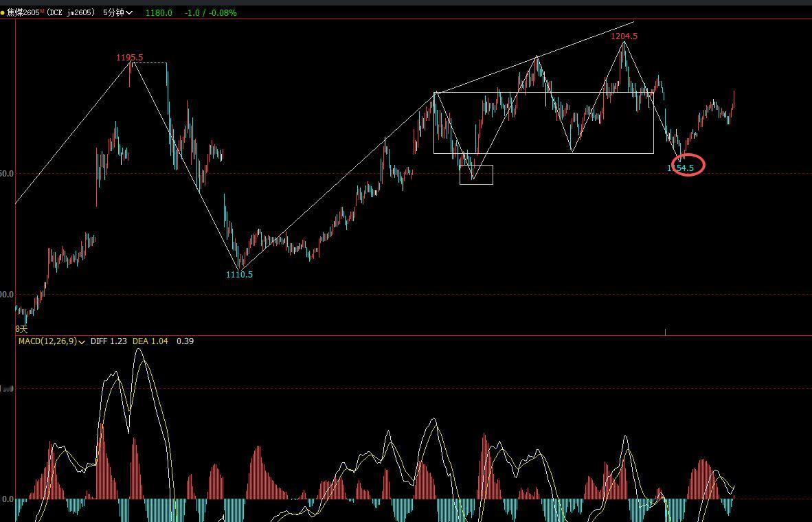This screenshot has height=522, width=812.
Task: Click the 1110.5 low price label
Action: click(239, 275)
